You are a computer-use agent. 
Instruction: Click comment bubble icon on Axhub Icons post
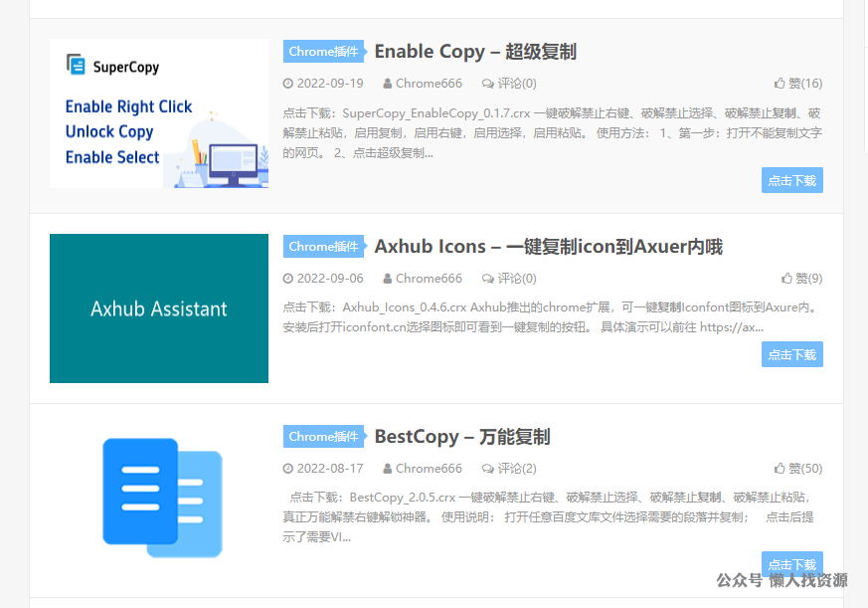click(488, 279)
